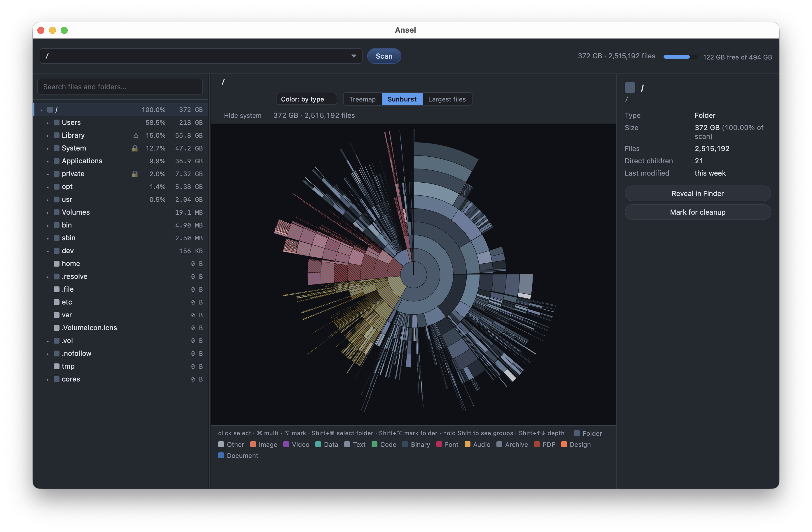Screen dimensions: 812x532
Task: Click the / breadcrumb above the chart
Action: (223, 82)
